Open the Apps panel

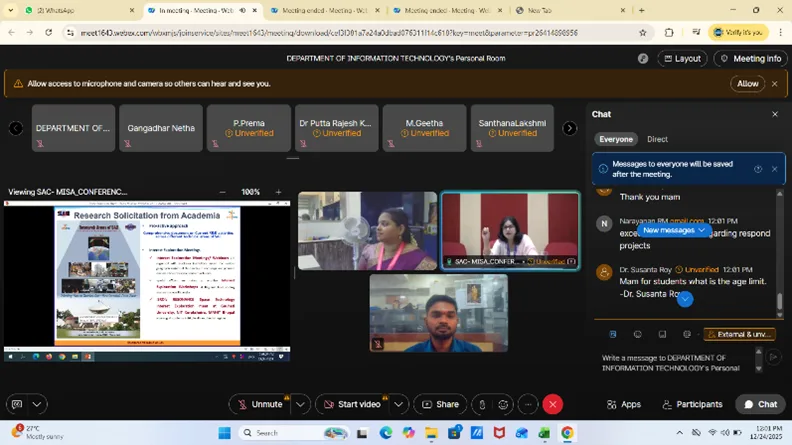tap(622, 404)
